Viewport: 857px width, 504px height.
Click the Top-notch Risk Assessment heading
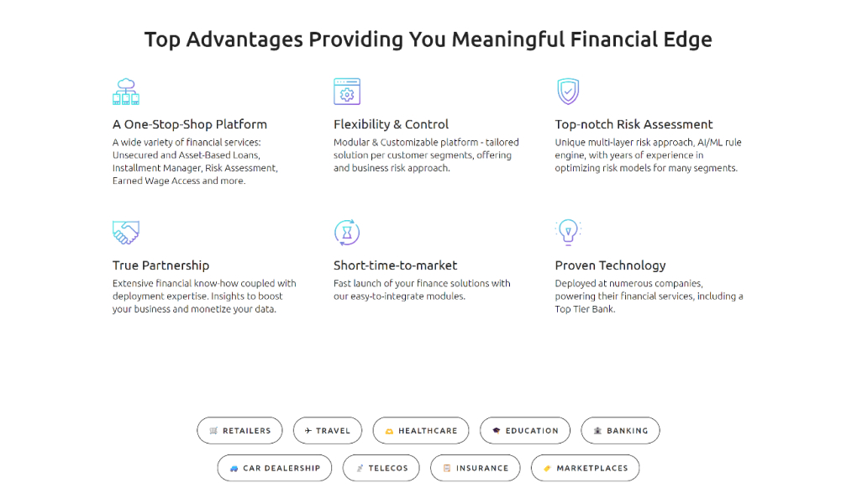click(634, 124)
